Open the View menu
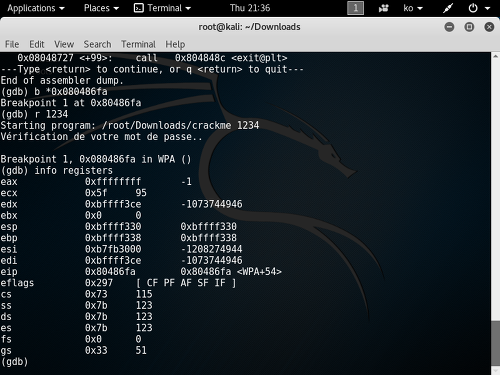The image size is (500, 375). (x=64, y=44)
